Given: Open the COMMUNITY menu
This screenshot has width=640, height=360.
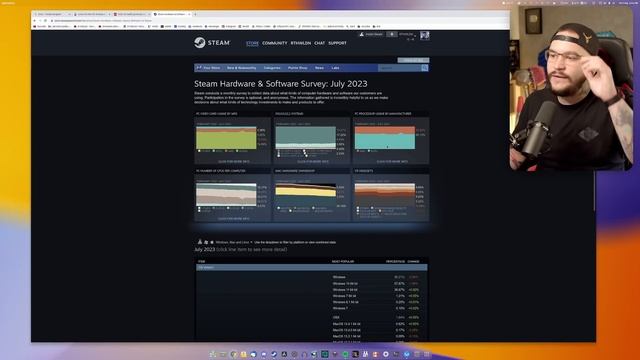Looking at the screenshot, I should point(275,43).
